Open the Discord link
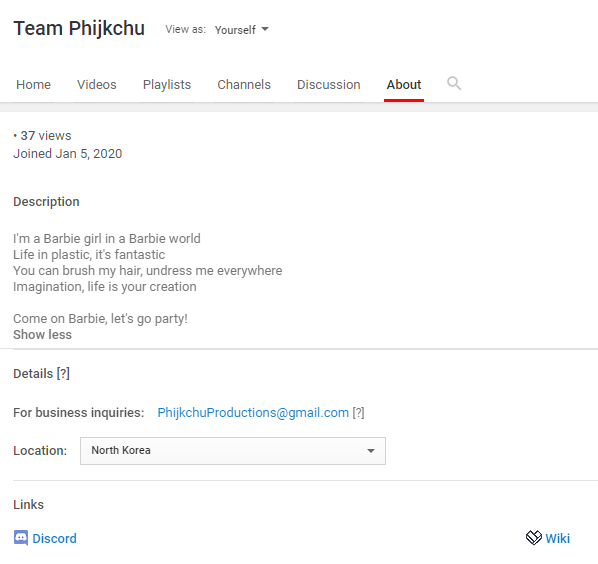The width and height of the screenshot is (598, 564). coord(54,538)
